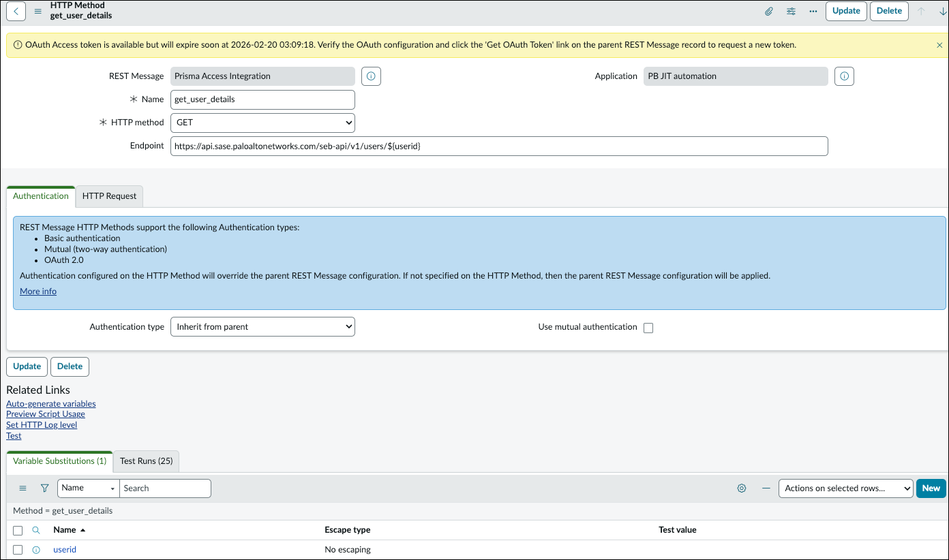This screenshot has width=949, height=560.
Task: Click the filter funnel icon in the list
Action: [44, 488]
